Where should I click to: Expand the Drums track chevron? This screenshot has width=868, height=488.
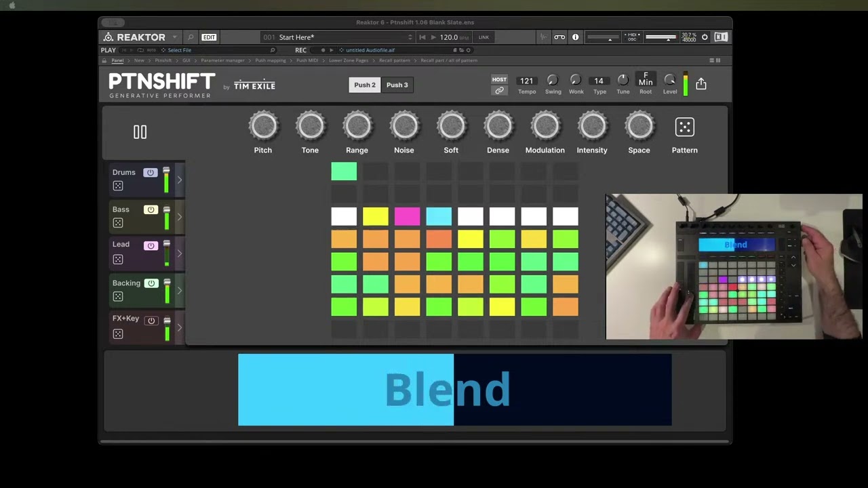pos(180,180)
